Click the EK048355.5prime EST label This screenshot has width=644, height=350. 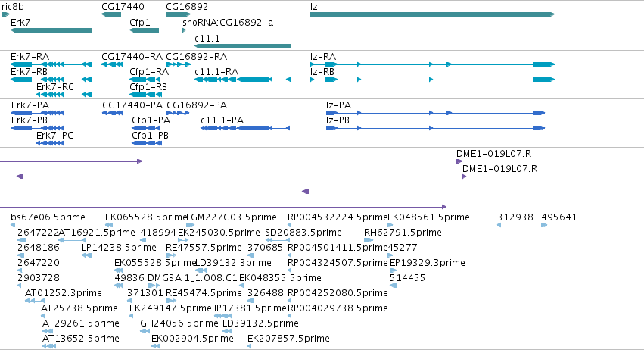[280, 278]
